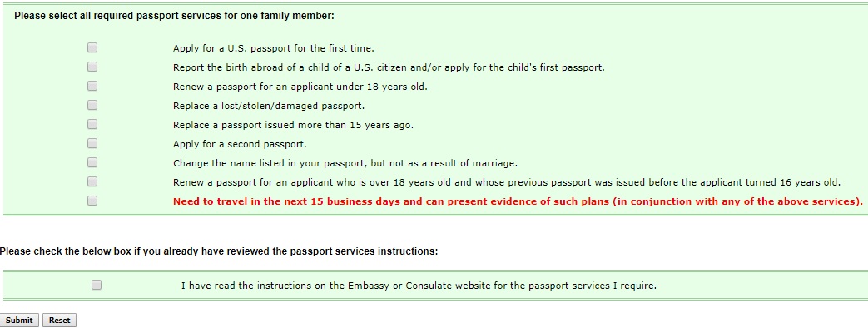Click 'Replace a lost/stolen/damaged passport.' label text
Image resolution: width=868 pixels, height=328 pixels.
(269, 107)
